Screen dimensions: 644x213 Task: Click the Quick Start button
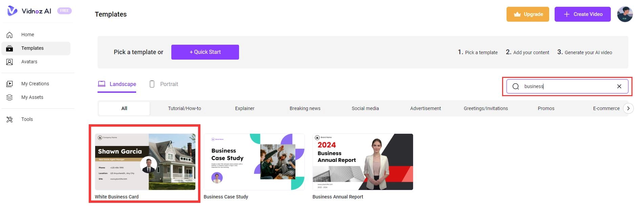205,52
